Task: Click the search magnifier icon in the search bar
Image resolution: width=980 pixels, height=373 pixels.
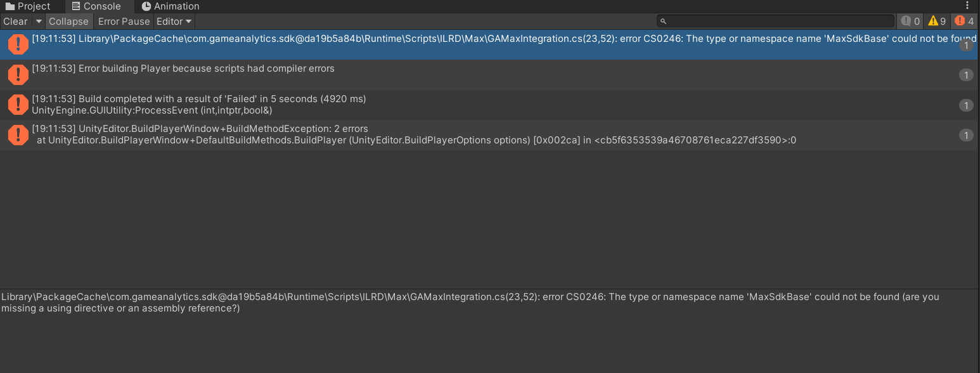Action: (663, 20)
